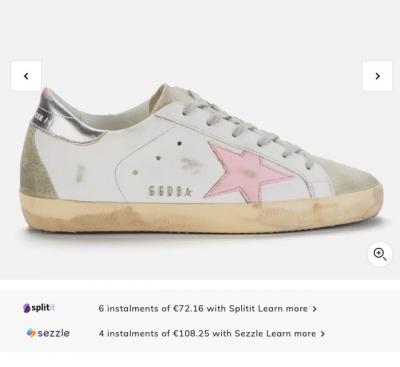Select the purple Splitit brand glyph
Viewport: 400px width, 367px height.
(26, 308)
